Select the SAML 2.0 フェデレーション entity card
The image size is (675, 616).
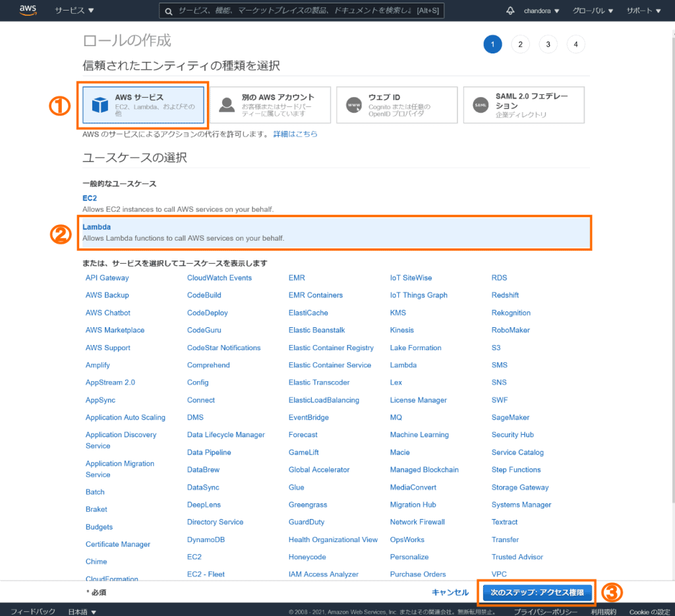click(523, 105)
